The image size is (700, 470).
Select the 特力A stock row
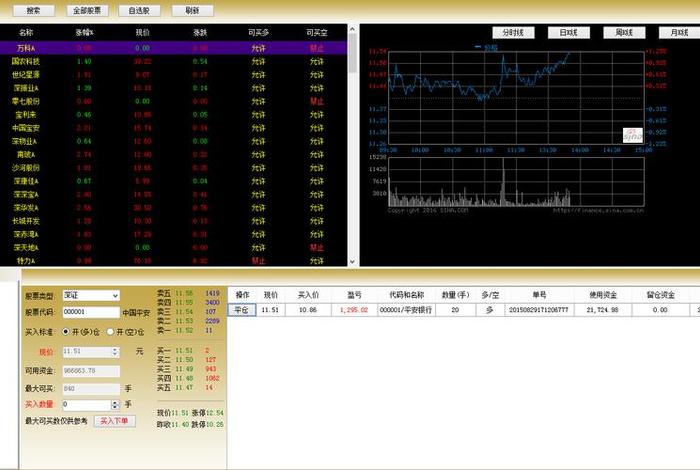[173, 261]
